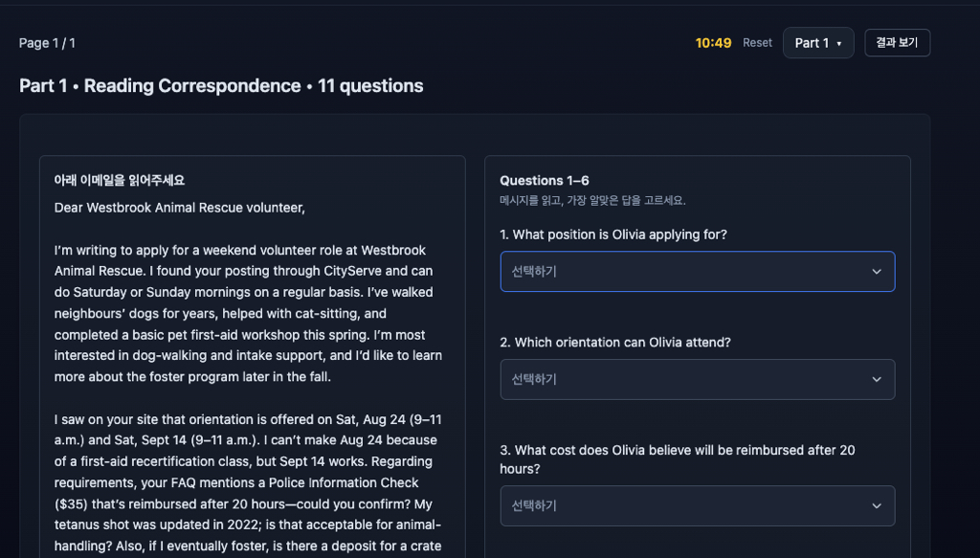Click the Page 1 / 1 indicator
Screen dimensions: 980x558
[x=47, y=43]
